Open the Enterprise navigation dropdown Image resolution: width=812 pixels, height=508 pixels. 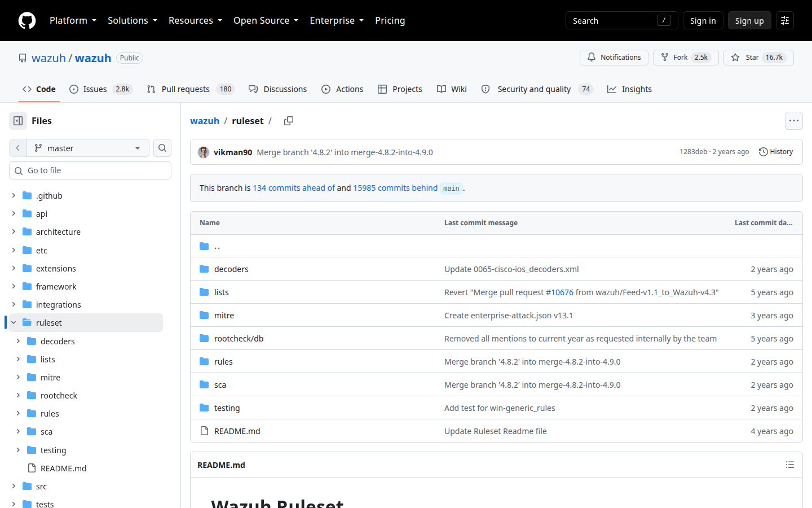click(337, 20)
